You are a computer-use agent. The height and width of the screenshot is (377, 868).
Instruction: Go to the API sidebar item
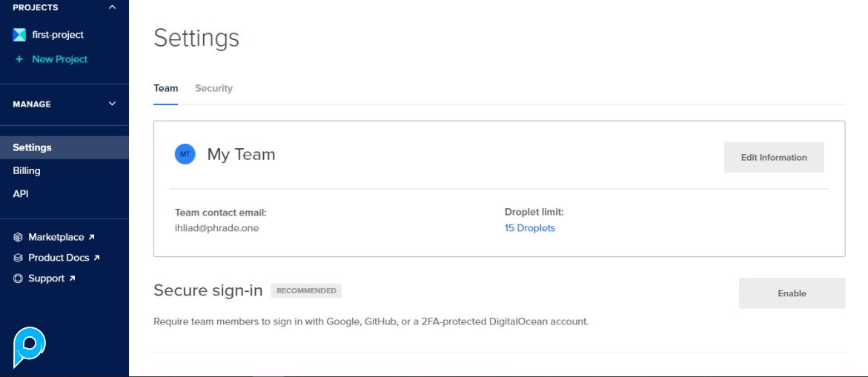click(x=21, y=194)
